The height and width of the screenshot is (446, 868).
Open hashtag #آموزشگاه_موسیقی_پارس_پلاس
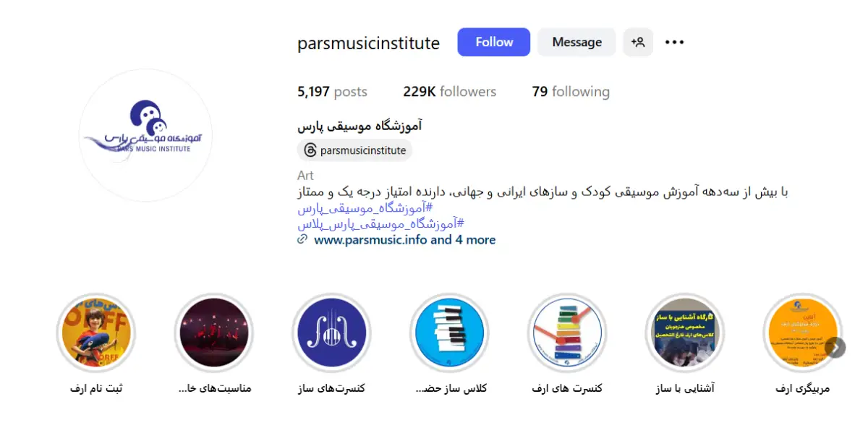pyautogui.click(x=380, y=224)
